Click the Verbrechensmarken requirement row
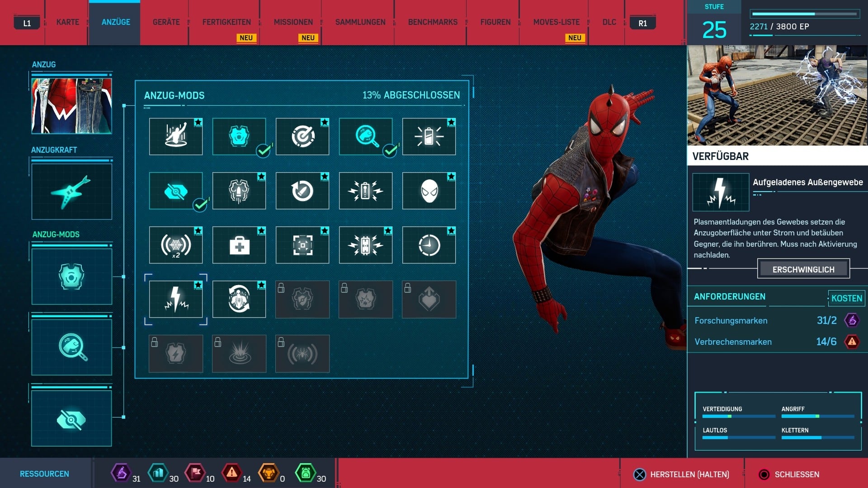Viewport: 868px width, 488px height. point(777,342)
